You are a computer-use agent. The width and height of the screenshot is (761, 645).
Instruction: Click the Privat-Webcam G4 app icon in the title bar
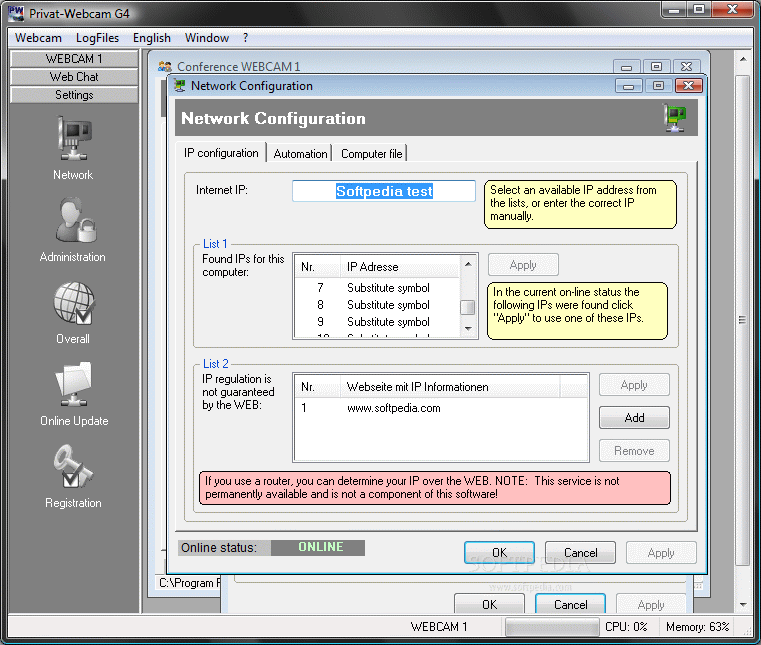point(16,13)
